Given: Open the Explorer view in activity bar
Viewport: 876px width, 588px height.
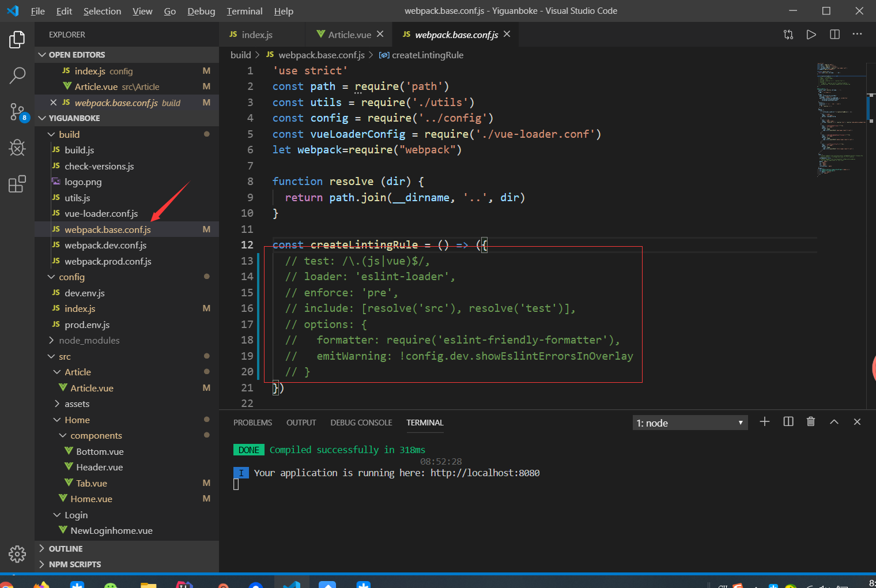Looking at the screenshot, I should (17, 40).
